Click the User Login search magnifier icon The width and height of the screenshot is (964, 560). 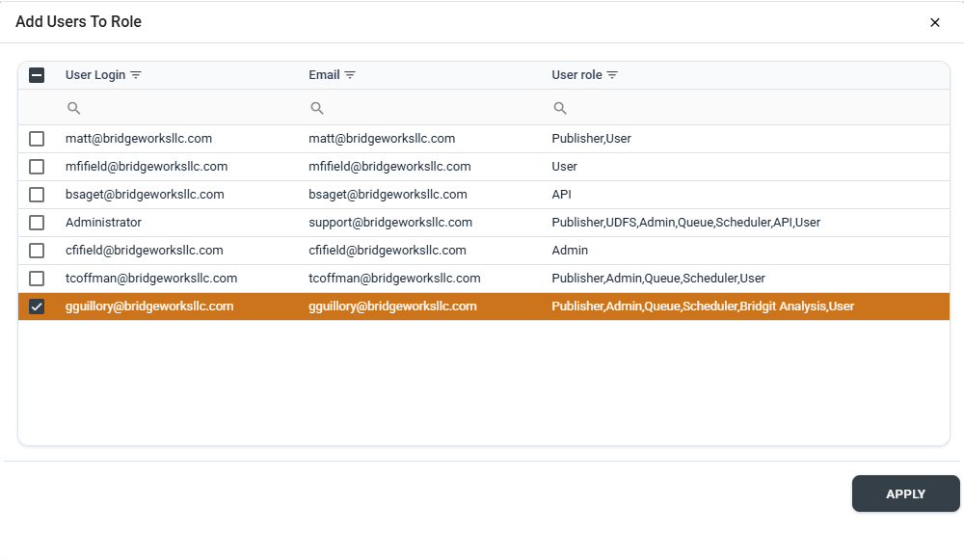coord(74,108)
